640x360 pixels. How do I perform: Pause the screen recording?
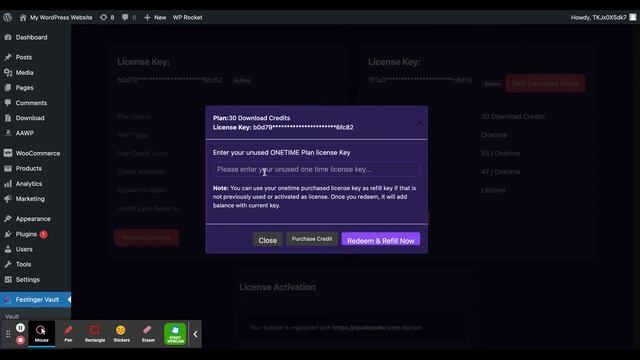[x=20, y=328]
